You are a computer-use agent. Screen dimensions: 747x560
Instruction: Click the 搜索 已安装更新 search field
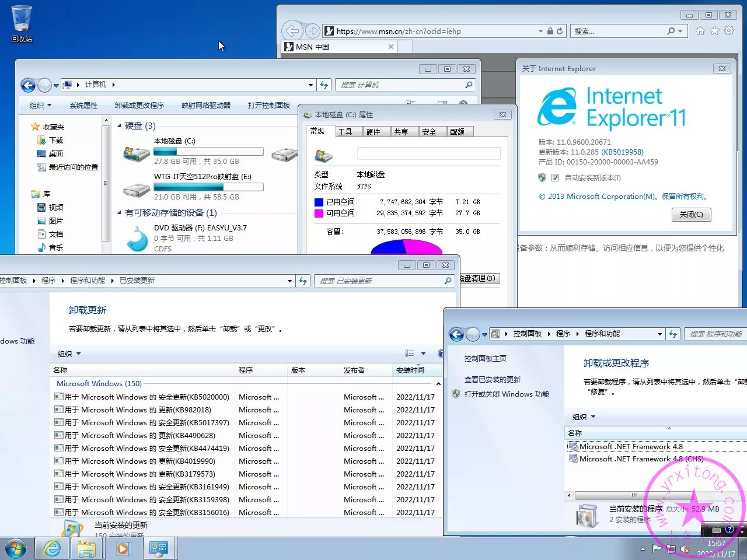coord(384,281)
